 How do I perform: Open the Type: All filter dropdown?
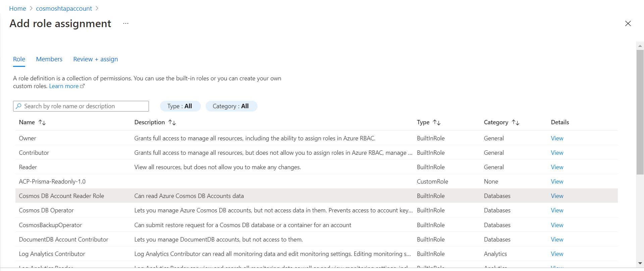pyautogui.click(x=180, y=106)
